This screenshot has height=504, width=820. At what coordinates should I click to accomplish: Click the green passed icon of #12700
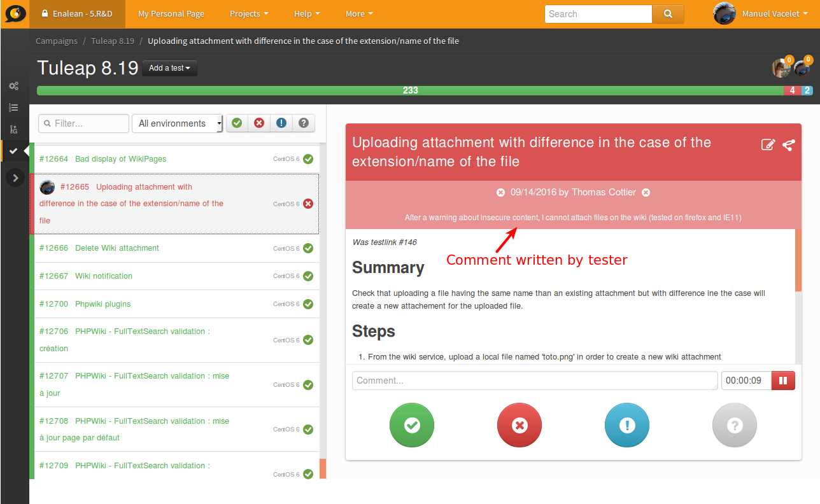point(308,304)
